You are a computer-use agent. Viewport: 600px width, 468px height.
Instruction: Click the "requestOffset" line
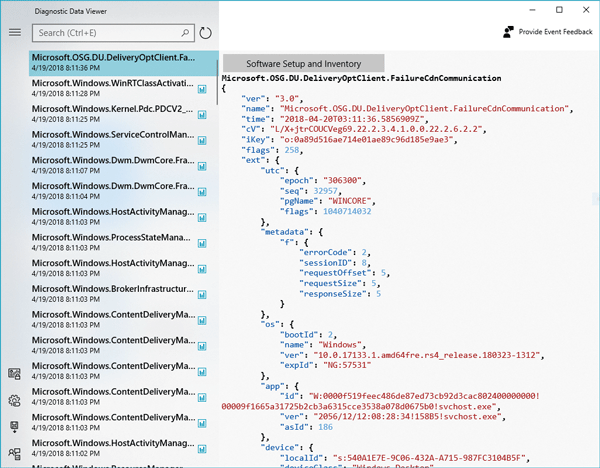pos(344,273)
